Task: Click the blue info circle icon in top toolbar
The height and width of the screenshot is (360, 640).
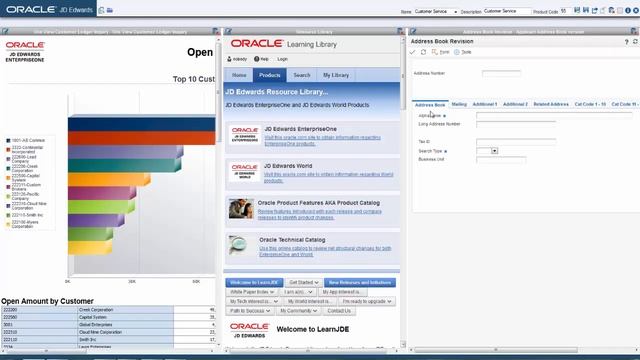Action: pyautogui.click(x=628, y=11)
